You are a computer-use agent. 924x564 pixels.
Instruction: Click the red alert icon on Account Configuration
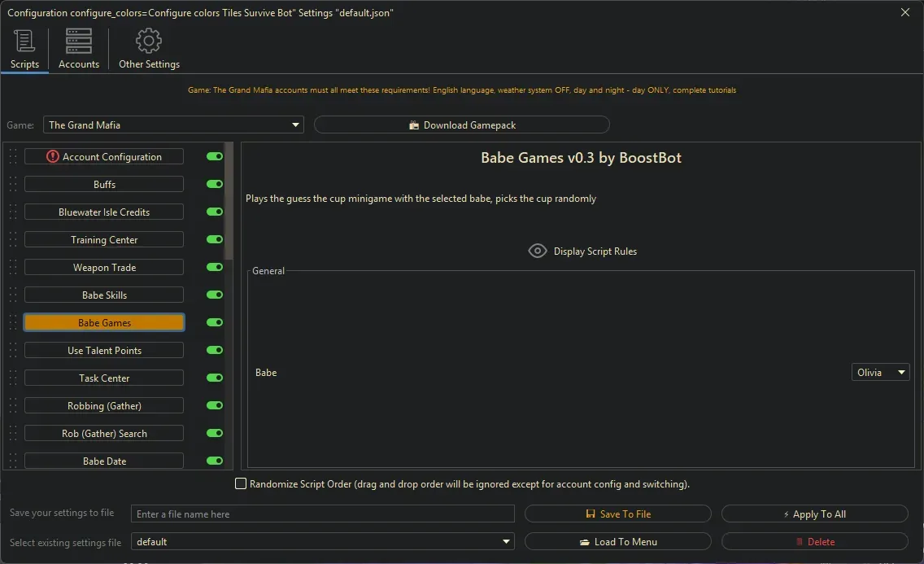click(52, 156)
